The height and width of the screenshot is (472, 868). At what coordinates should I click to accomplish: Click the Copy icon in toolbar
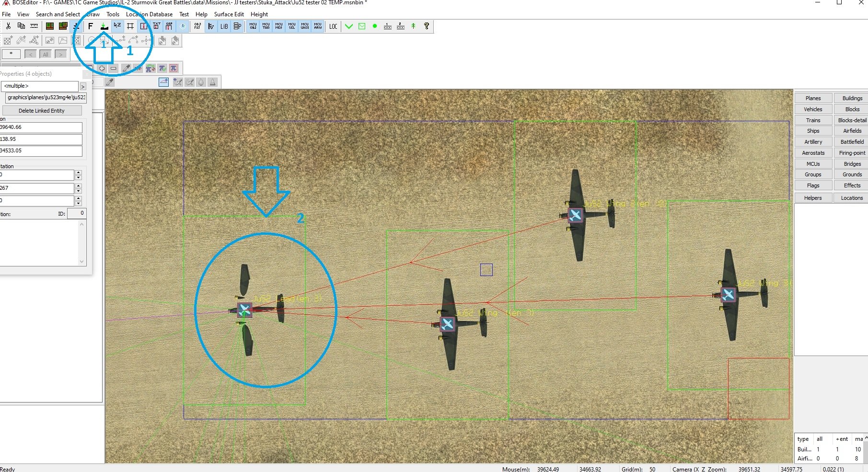(x=21, y=26)
